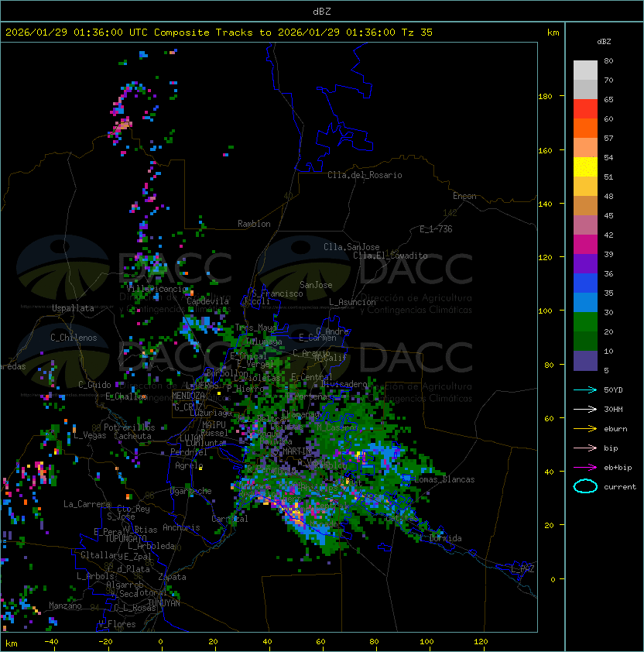644x652 pixels.
Task: Click the 'current' legend label
Action: click(x=620, y=486)
